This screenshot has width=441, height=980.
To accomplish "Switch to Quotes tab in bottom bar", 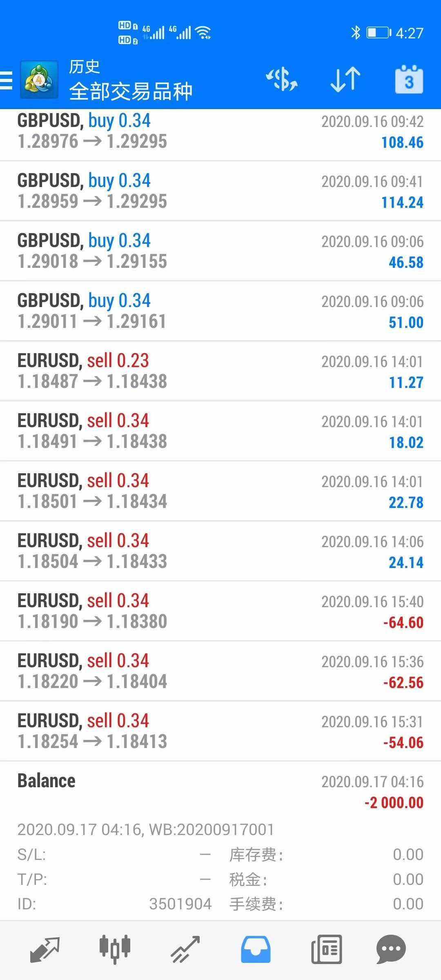I will (45, 949).
